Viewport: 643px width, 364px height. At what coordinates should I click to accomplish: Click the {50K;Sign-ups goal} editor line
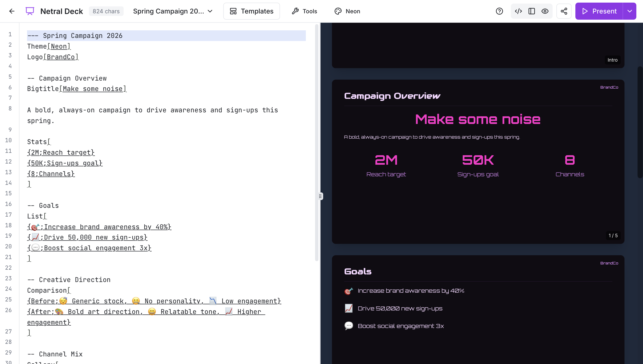pyautogui.click(x=65, y=163)
